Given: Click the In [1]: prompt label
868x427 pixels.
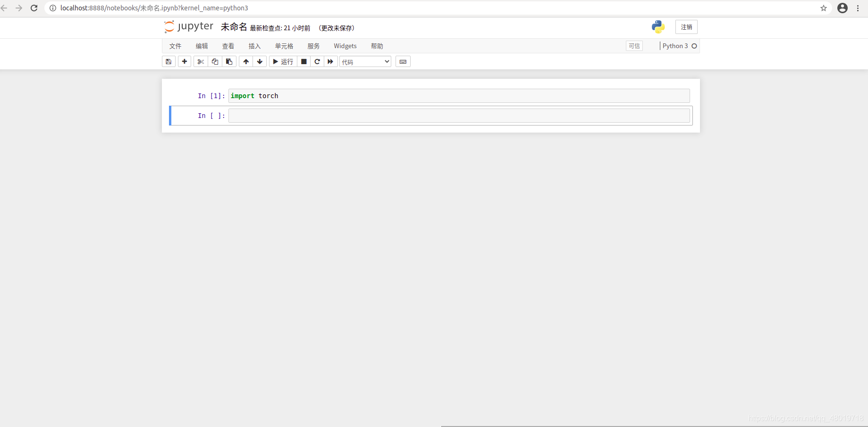Looking at the screenshot, I should pyautogui.click(x=211, y=96).
